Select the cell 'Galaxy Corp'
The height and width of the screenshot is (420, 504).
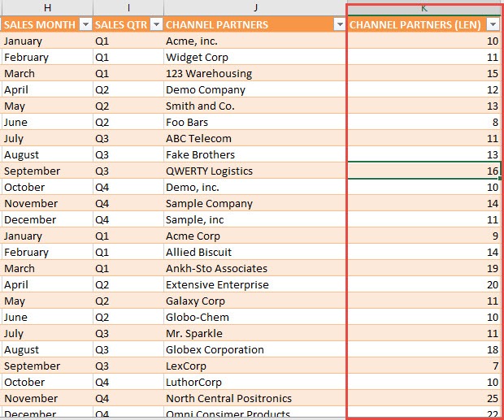(255, 301)
